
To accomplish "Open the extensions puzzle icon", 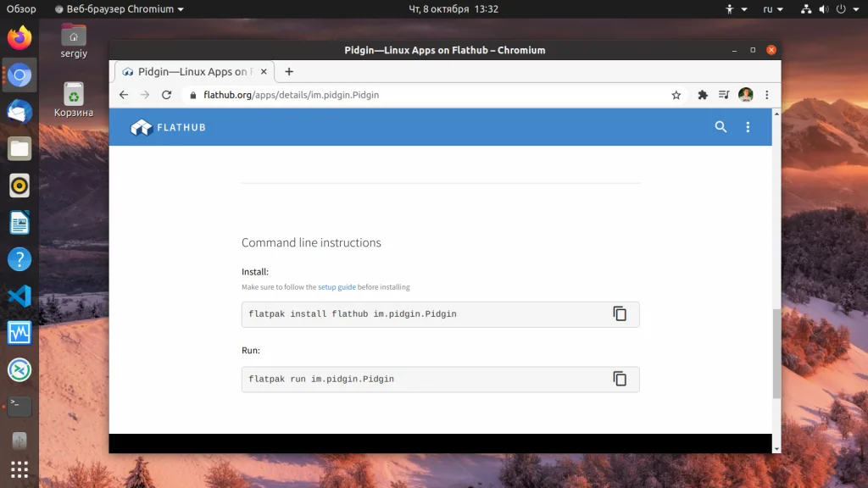I will pos(703,95).
